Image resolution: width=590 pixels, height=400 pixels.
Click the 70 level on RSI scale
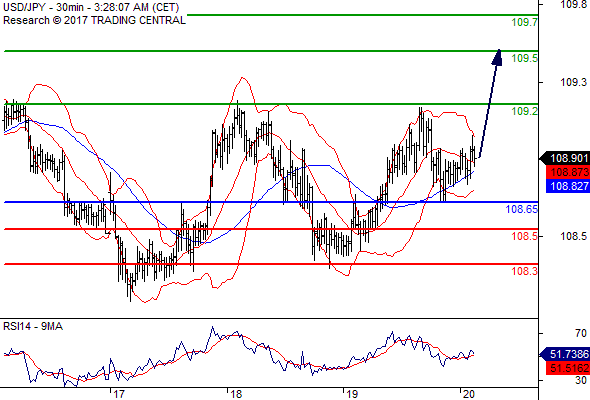click(581, 333)
